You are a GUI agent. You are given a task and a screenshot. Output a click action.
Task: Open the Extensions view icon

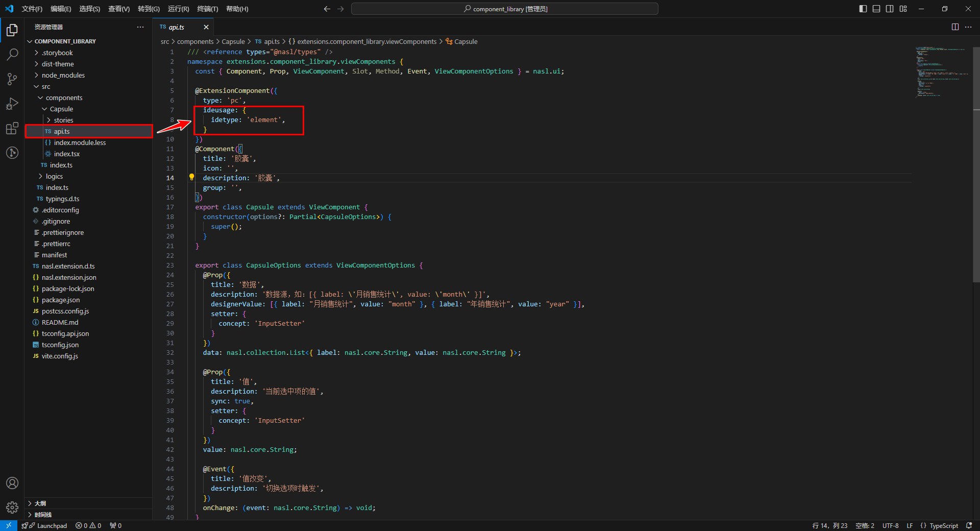(12, 128)
